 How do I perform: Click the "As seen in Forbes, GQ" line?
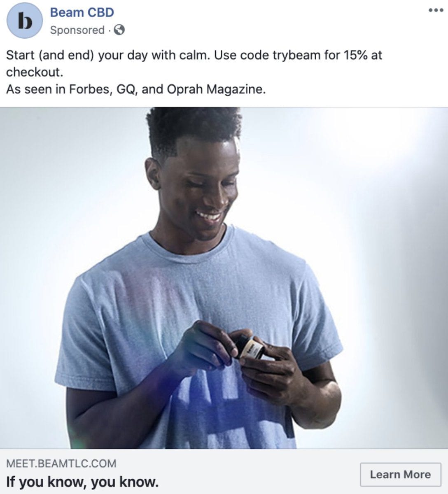[x=136, y=89]
